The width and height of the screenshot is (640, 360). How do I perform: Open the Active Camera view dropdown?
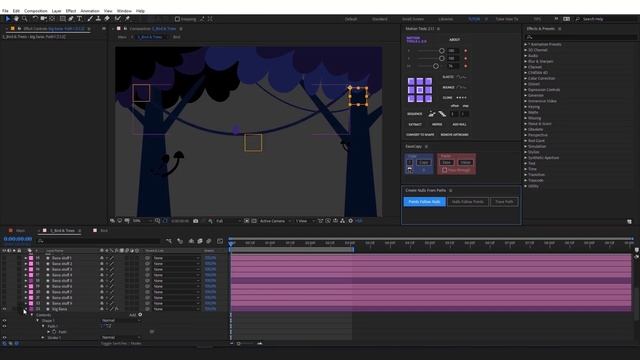pyautogui.click(x=276, y=221)
